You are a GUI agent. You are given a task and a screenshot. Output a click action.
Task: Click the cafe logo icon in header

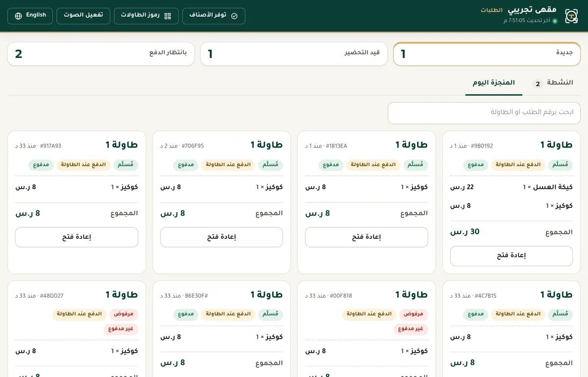click(x=571, y=16)
